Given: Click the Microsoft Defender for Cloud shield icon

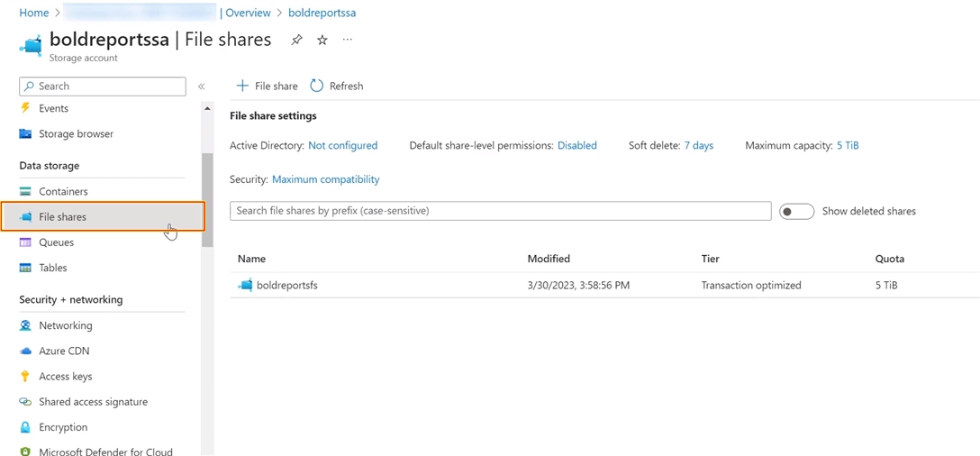Looking at the screenshot, I should click(x=25, y=451).
